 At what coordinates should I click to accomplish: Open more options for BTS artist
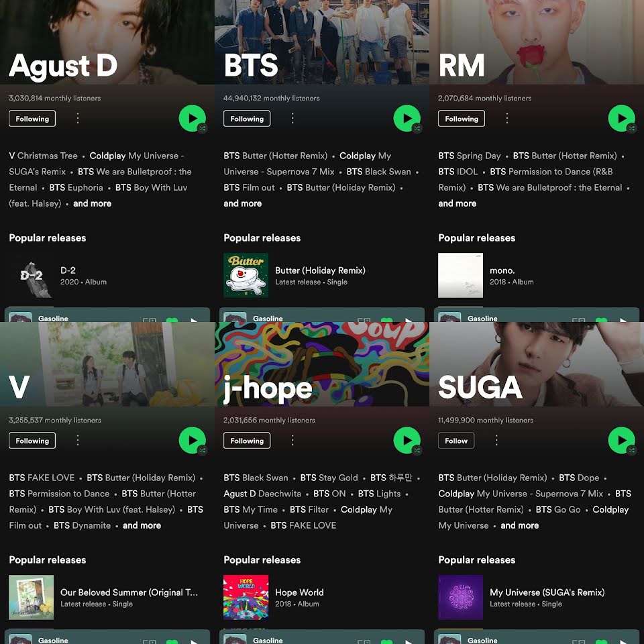point(292,118)
